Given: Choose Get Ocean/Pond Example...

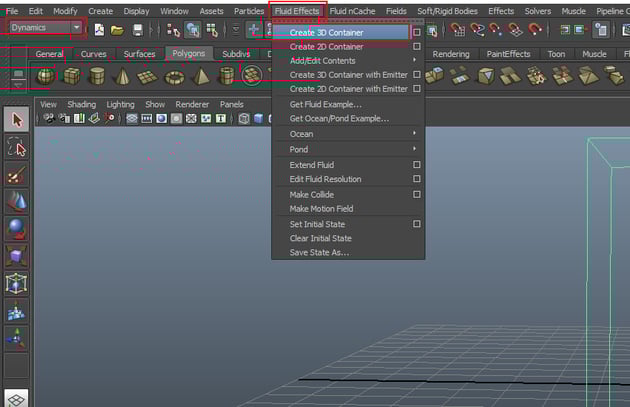Looking at the screenshot, I should pos(339,119).
